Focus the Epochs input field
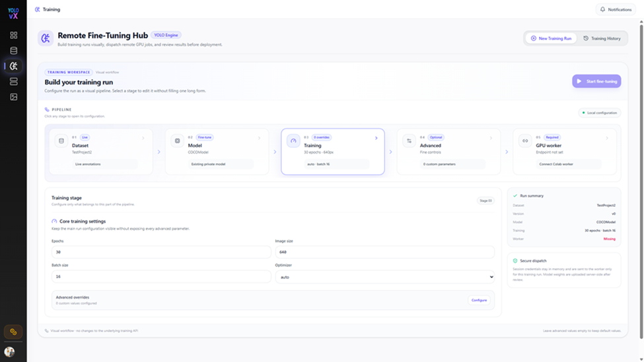Viewport: 644px width, 362px height. coord(161,252)
